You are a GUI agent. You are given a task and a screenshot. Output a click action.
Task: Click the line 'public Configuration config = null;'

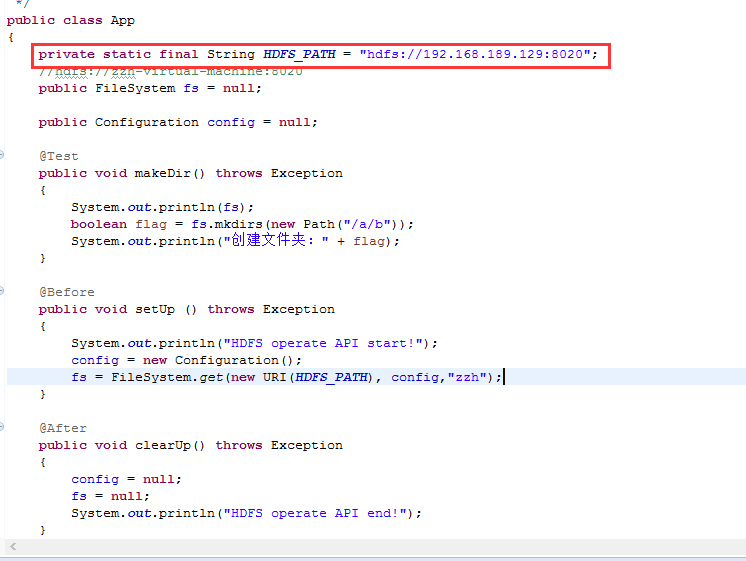(x=178, y=122)
